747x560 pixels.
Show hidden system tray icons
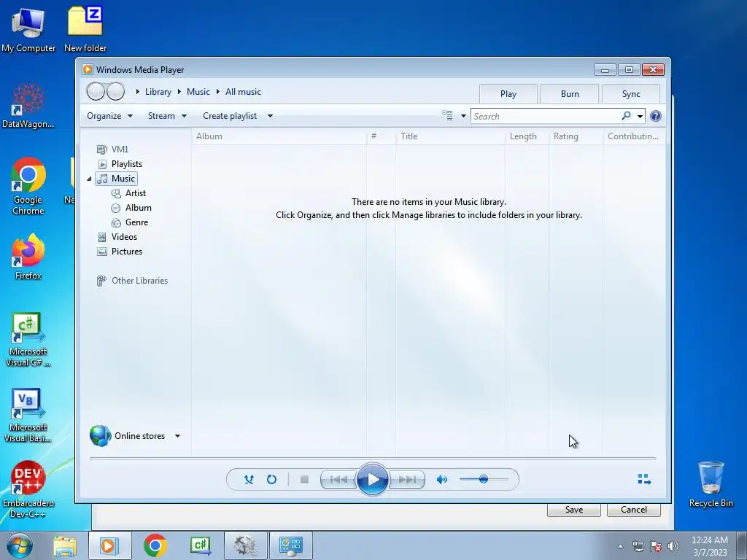tap(620, 546)
